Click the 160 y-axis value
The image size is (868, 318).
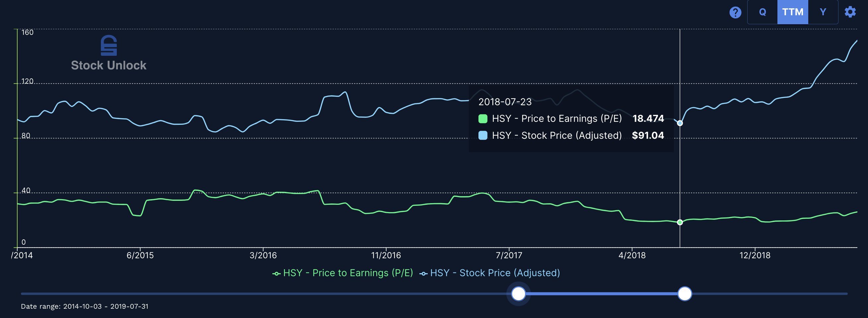coord(27,33)
